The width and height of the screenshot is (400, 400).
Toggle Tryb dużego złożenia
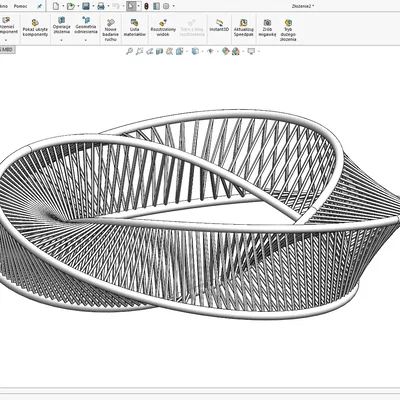(288, 30)
